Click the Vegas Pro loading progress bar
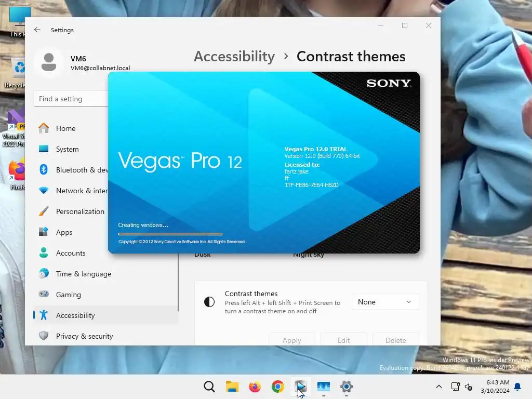This screenshot has width=532, height=399. [170, 234]
